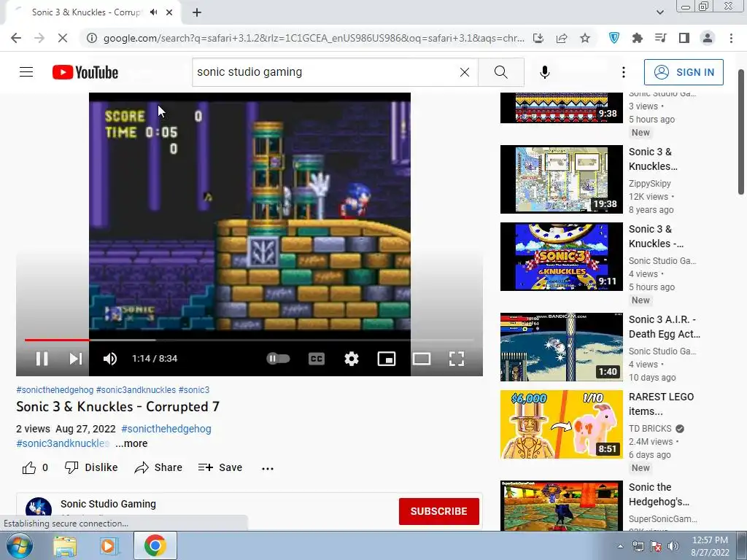The image size is (747, 560).
Task: Skip to the next video
Action: click(x=75, y=359)
